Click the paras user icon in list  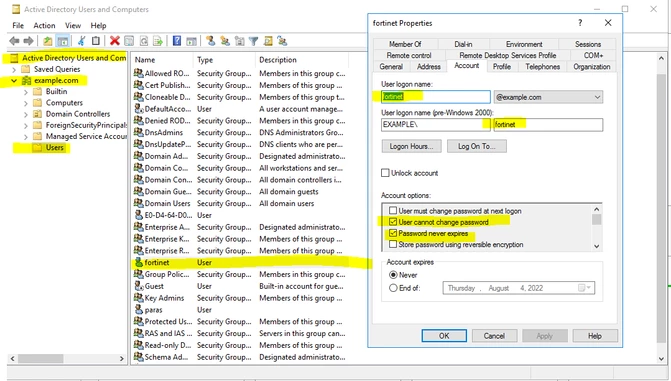[x=139, y=310]
